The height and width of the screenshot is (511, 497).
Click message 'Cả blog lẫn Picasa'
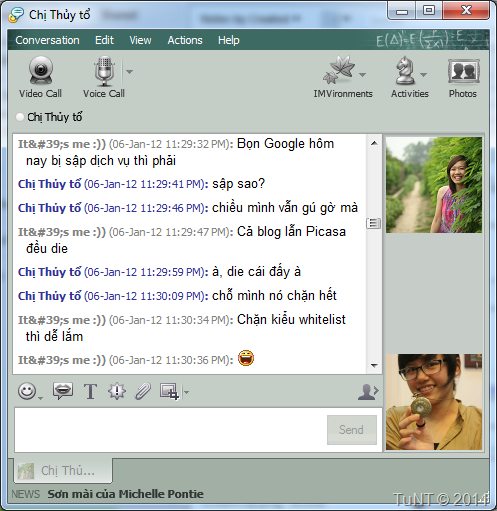291,232
